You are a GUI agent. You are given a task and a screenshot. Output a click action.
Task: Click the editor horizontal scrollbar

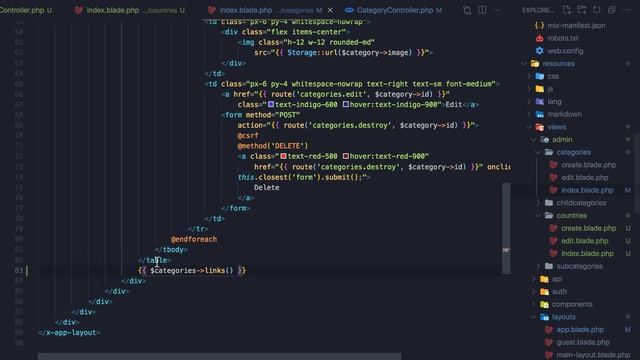click(220, 357)
